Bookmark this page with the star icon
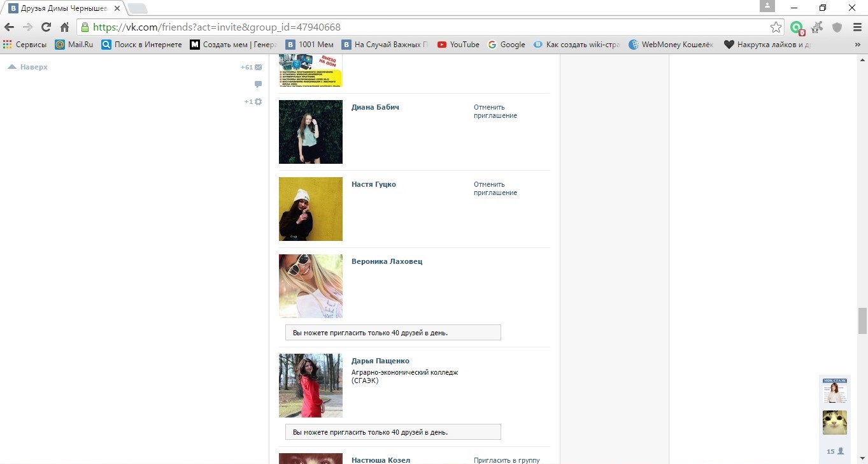The width and height of the screenshot is (868, 464). tap(776, 27)
